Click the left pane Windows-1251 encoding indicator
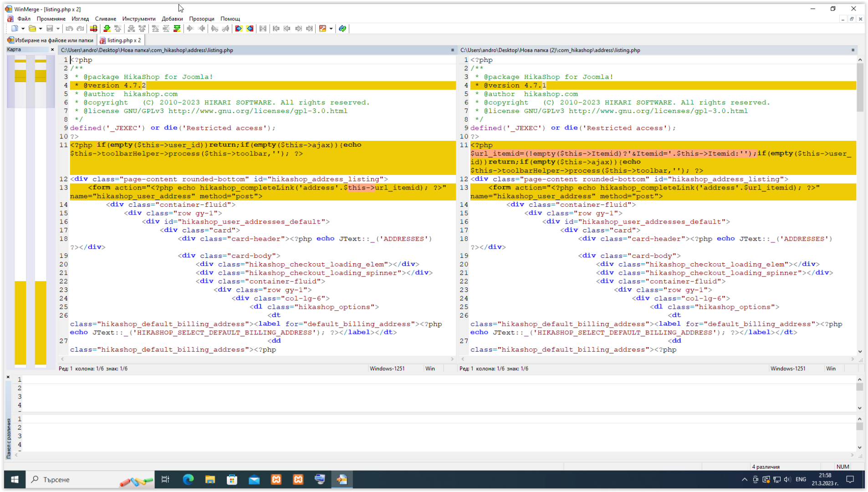The image size is (868, 492). coord(387,369)
